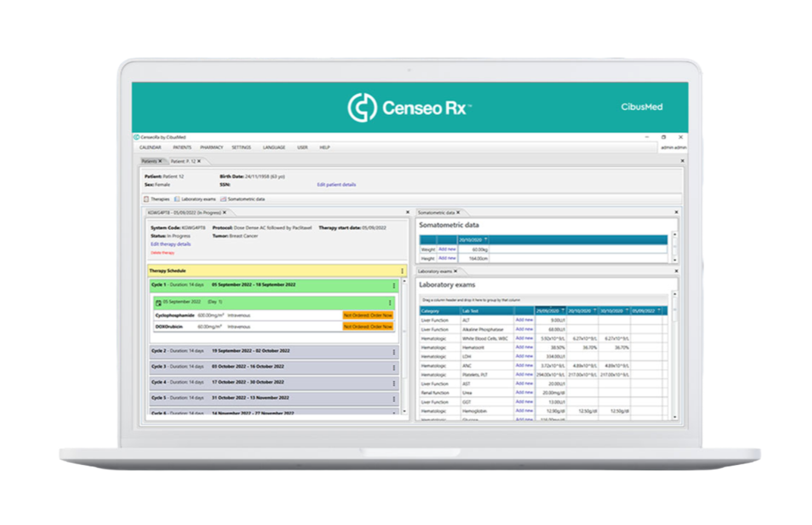Add new Hematocrit lab result
This screenshot has width=812, height=525.
point(524,347)
